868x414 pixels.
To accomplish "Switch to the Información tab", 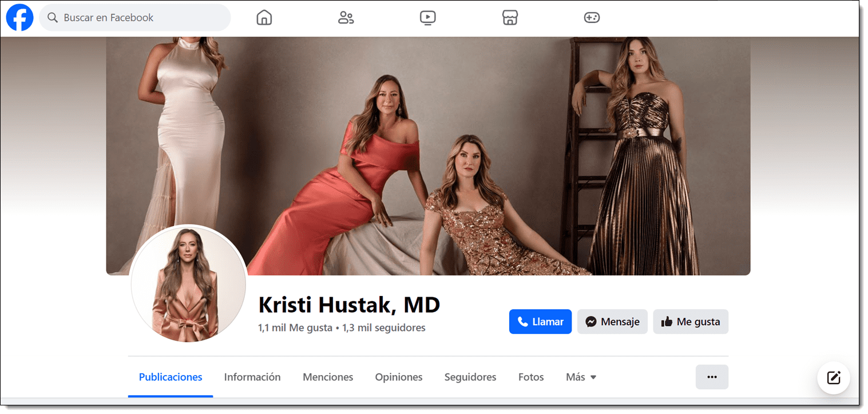I will point(252,377).
